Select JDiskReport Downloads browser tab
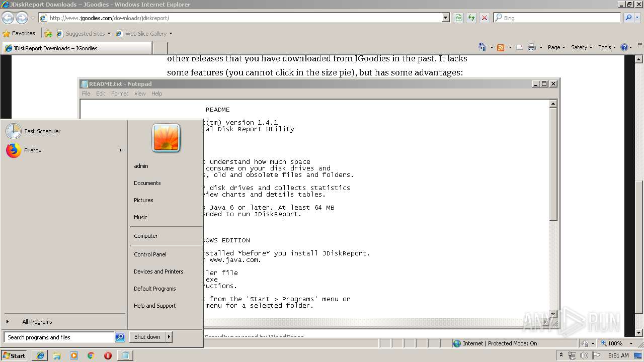The image size is (644, 362). click(76, 48)
